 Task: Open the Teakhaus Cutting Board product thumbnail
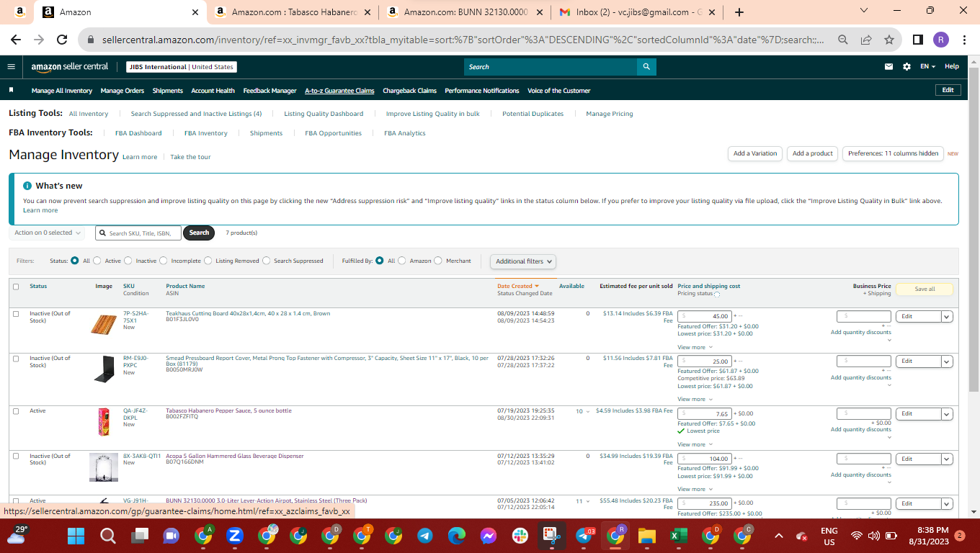click(x=103, y=324)
